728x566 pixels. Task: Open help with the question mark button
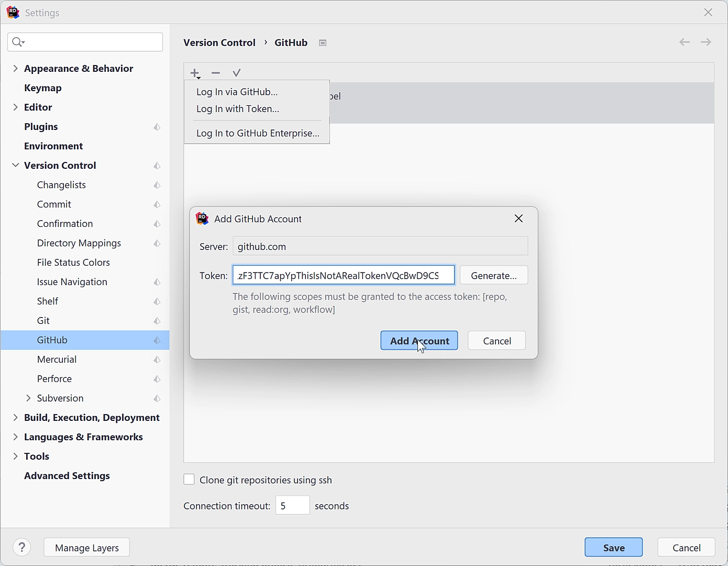click(x=22, y=548)
